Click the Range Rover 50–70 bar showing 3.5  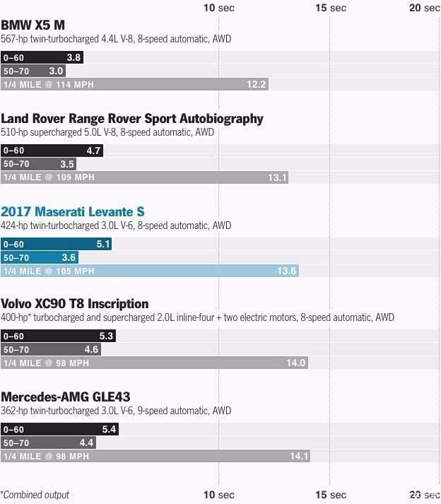point(39,164)
